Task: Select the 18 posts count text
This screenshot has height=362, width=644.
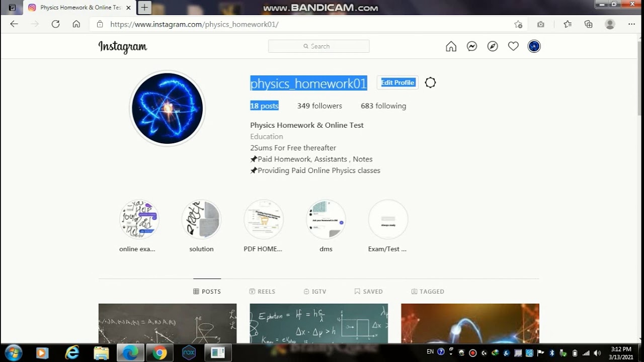Action: (264, 106)
